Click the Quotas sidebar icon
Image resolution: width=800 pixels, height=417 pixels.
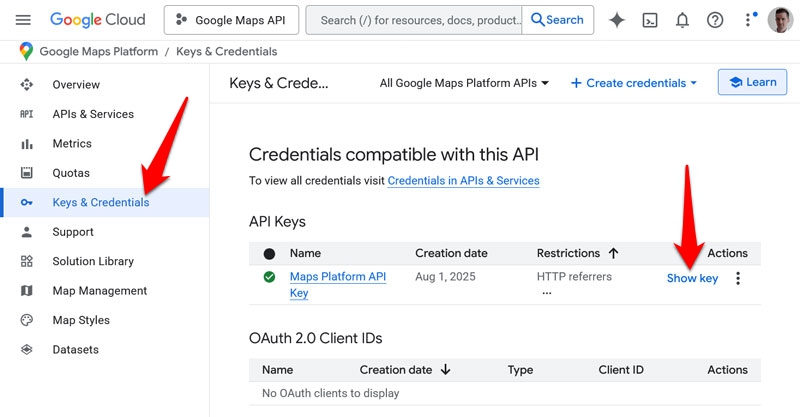click(x=27, y=173)
